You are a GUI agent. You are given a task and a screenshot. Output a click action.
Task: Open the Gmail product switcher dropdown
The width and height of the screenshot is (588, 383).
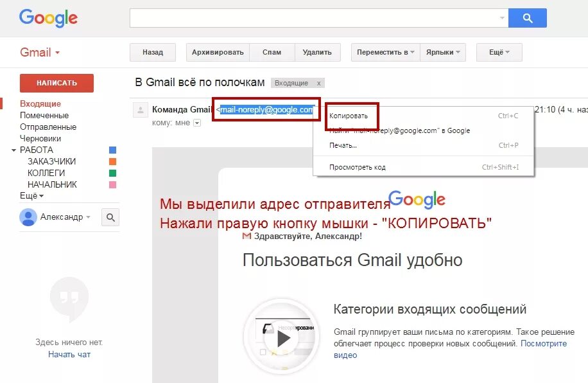(x=39, y=52)
